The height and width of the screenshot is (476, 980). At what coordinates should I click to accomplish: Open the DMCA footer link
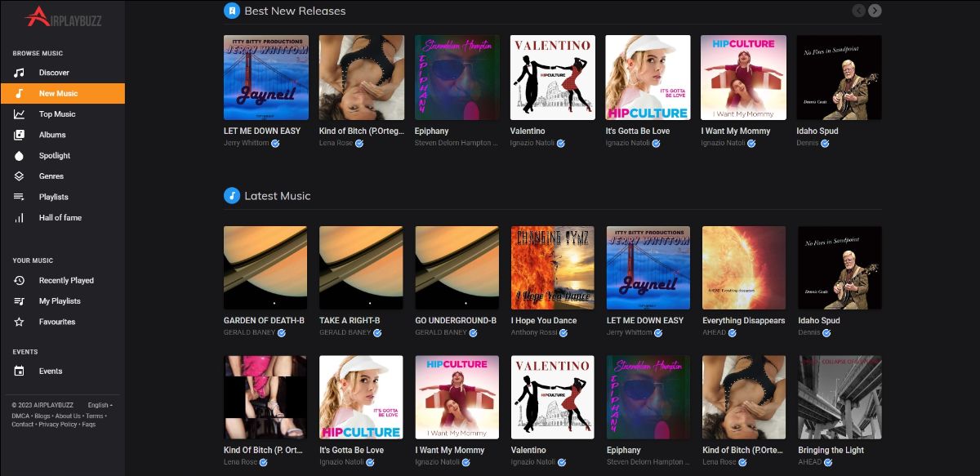click(x=20, y=416)
